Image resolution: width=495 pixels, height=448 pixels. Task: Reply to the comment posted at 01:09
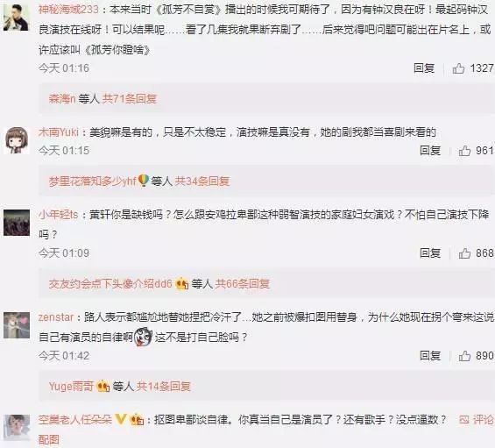(x=430, y=253)
